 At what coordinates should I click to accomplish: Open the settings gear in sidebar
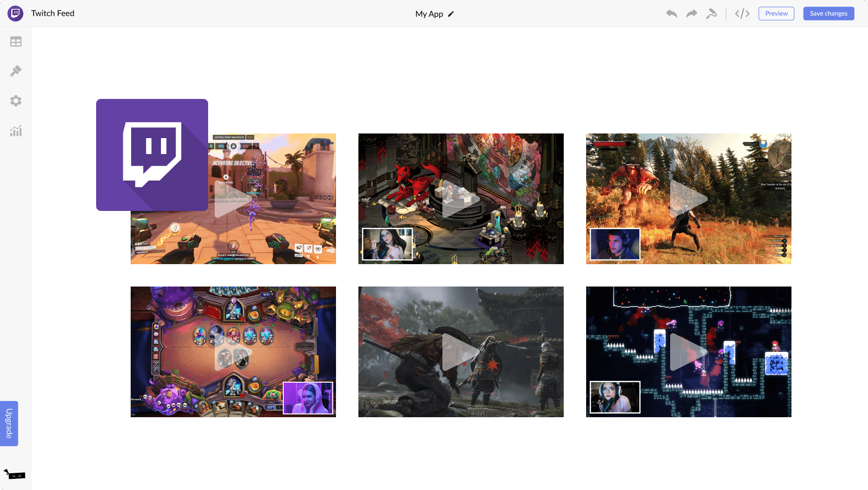(x=16, y=101)
